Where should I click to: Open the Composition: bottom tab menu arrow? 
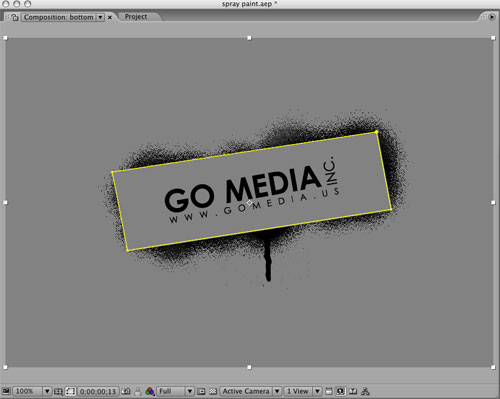pyautogui.click(x=100, y=17)
